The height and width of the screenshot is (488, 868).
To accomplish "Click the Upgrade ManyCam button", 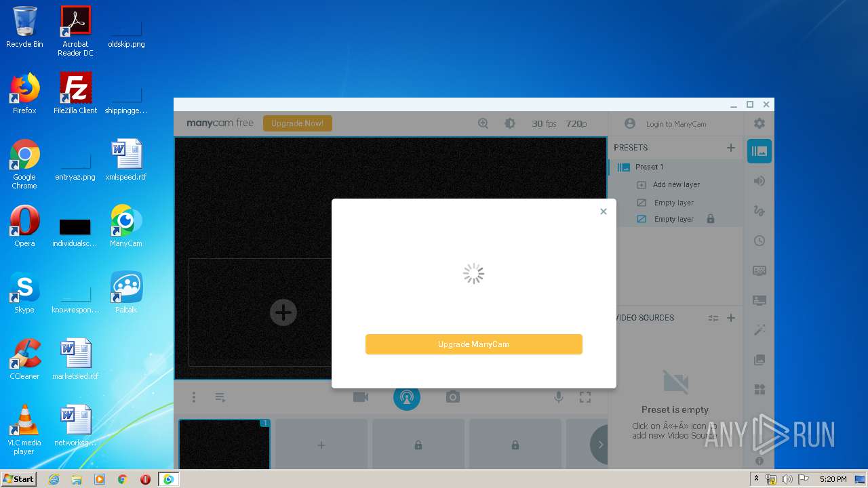I will [x=473, y=344].
